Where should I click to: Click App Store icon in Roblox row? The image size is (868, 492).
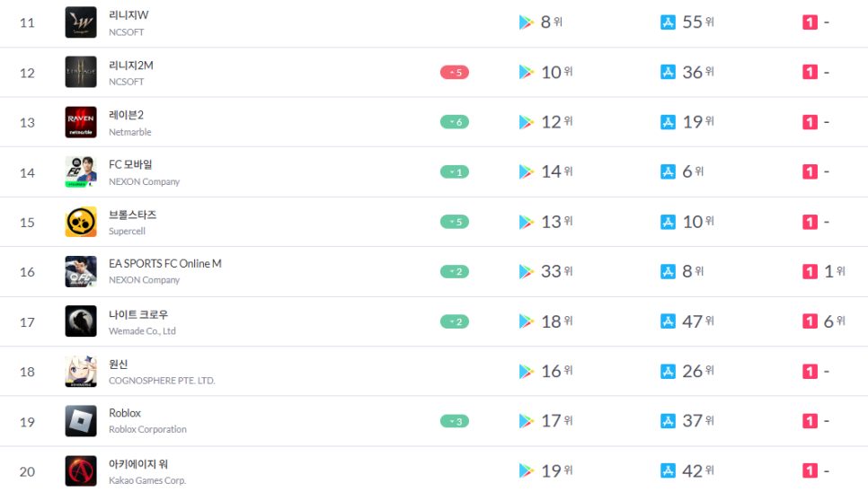click(669, 421)
